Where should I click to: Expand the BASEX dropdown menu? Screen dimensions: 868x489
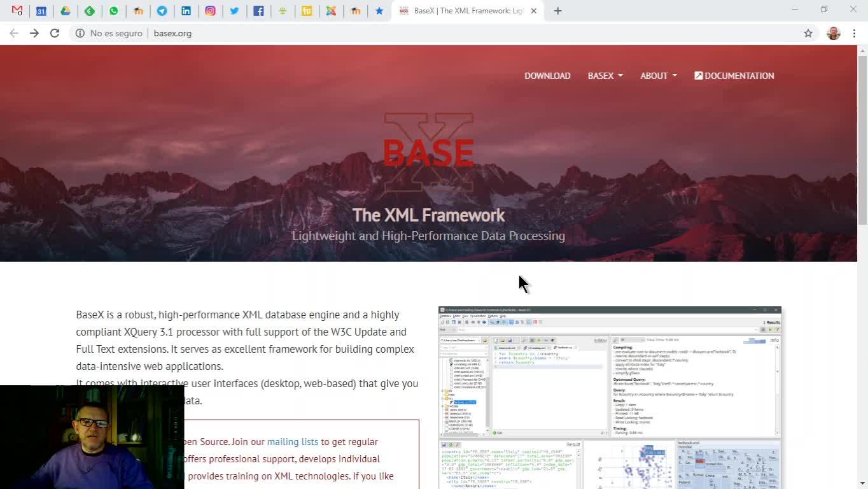point(605,76)
